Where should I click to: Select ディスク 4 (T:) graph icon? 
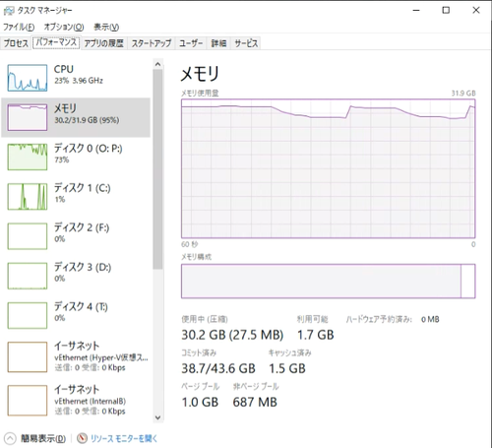point(28,315)
